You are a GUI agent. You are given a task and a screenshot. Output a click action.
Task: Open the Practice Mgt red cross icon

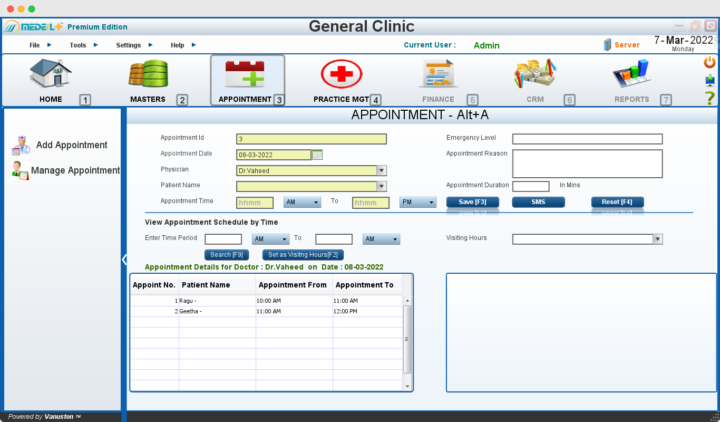coord(341,75)
